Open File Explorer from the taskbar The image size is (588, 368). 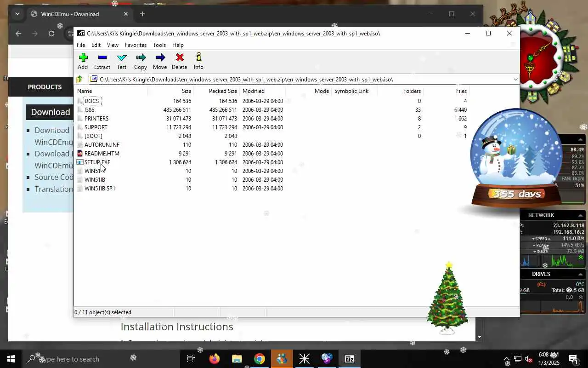click(237, 359)
